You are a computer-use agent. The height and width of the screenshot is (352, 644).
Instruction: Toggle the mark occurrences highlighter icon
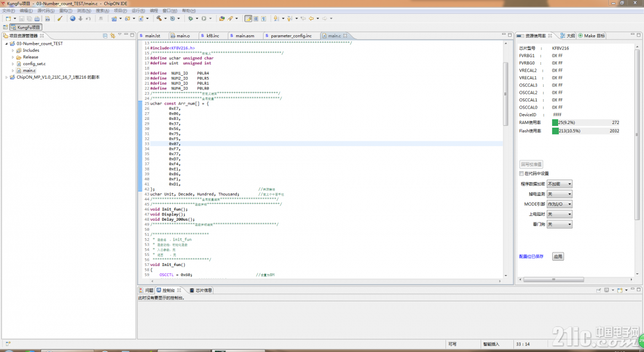[248, 18]
